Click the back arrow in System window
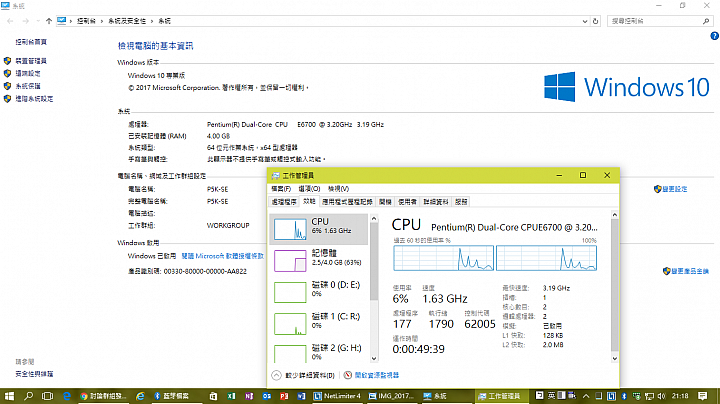Image resolution: width=720 pixels, height=404 pixels. (10, 21)
